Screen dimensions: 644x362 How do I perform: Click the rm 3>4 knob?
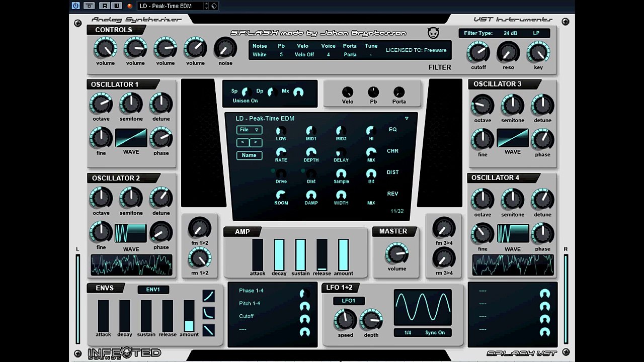click(444, 258)
